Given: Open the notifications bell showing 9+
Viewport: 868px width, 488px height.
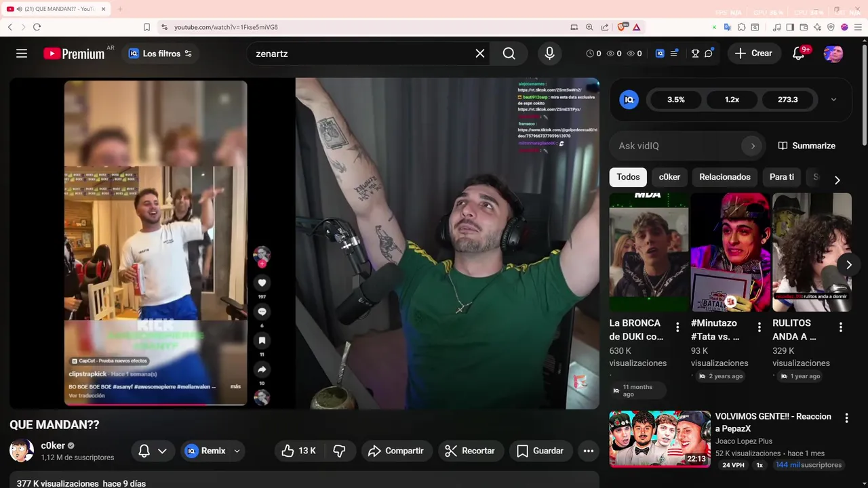Looking at the screenshot, I should [x=799, y=54].
